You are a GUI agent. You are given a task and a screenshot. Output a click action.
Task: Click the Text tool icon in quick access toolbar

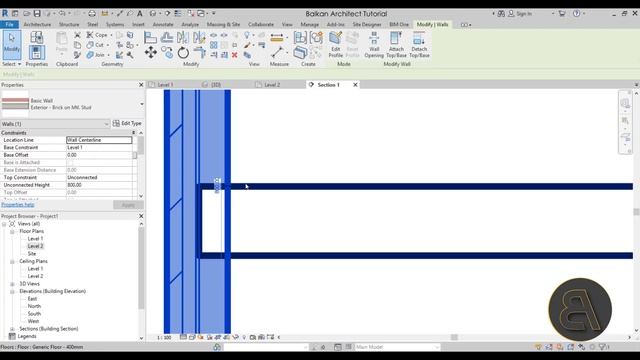point(139,13)
